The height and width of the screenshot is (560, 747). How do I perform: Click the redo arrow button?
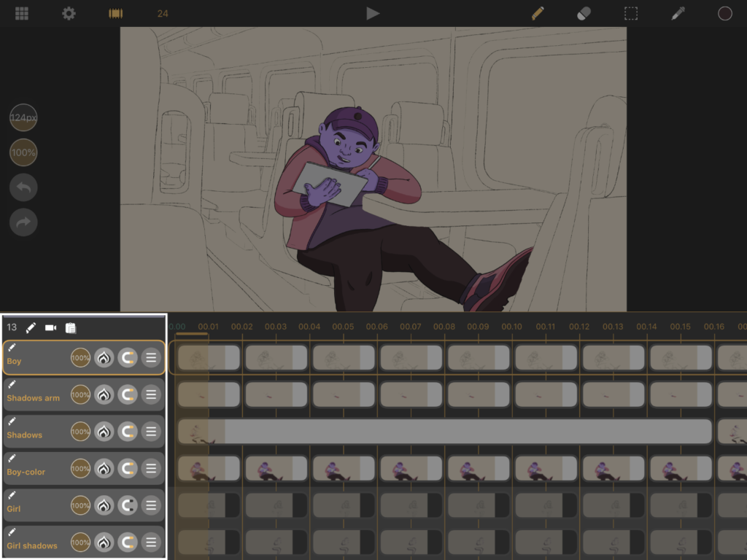[23, 222]
